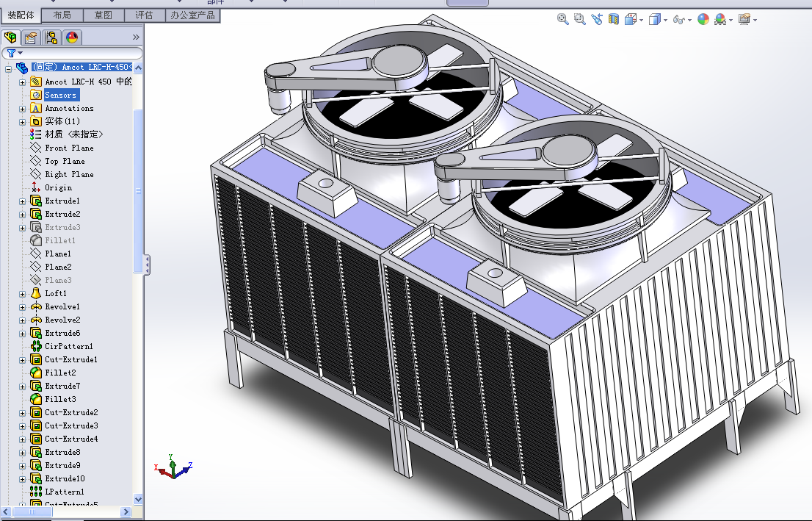Open the 装配体 ribbon tab
This screenshot has height=521, width=812.
click(x=21, y=15)
